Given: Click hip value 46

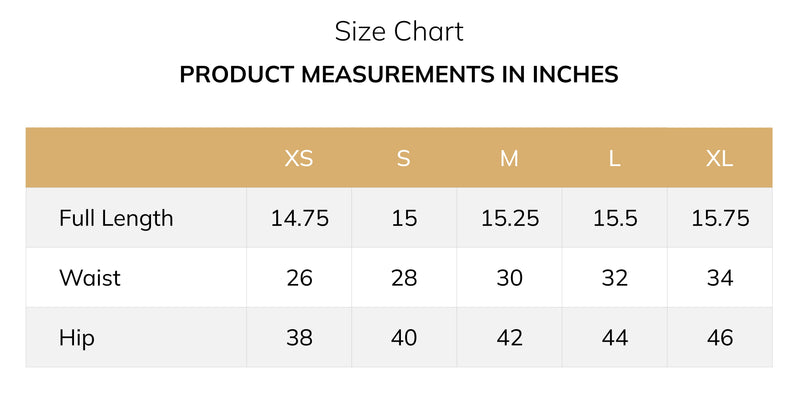Looking at the screenshot, I should pyautogui.click(x=720, y=338).
